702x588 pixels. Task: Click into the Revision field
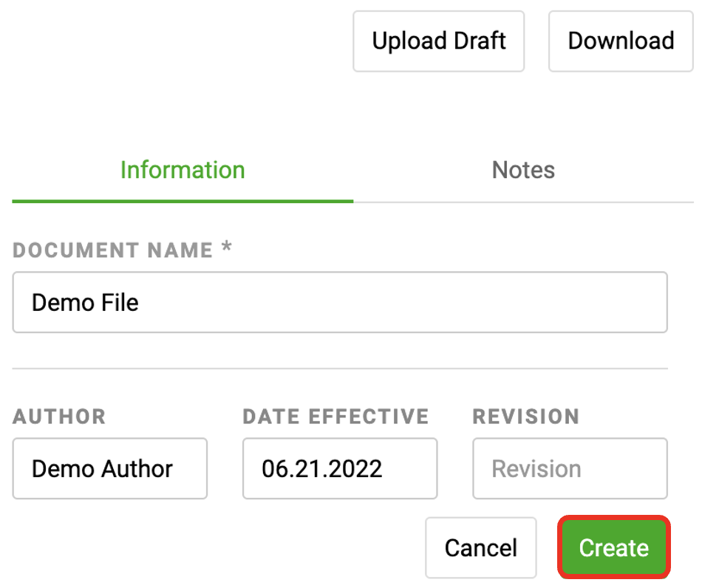point(570,468)
